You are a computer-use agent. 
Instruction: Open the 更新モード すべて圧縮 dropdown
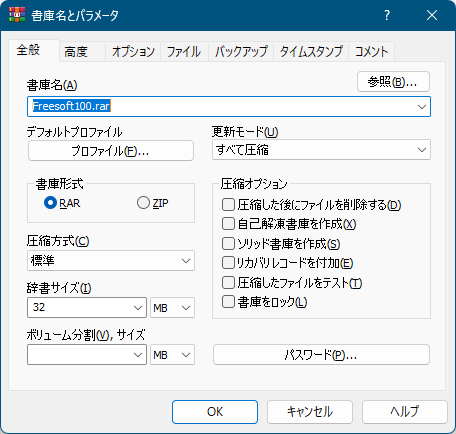coord(321,150)
